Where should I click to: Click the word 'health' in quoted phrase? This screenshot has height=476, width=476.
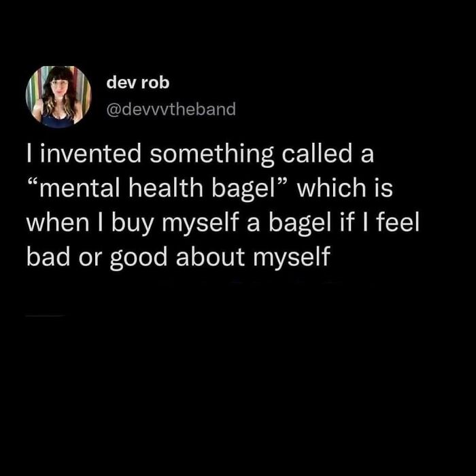point(166,188)
